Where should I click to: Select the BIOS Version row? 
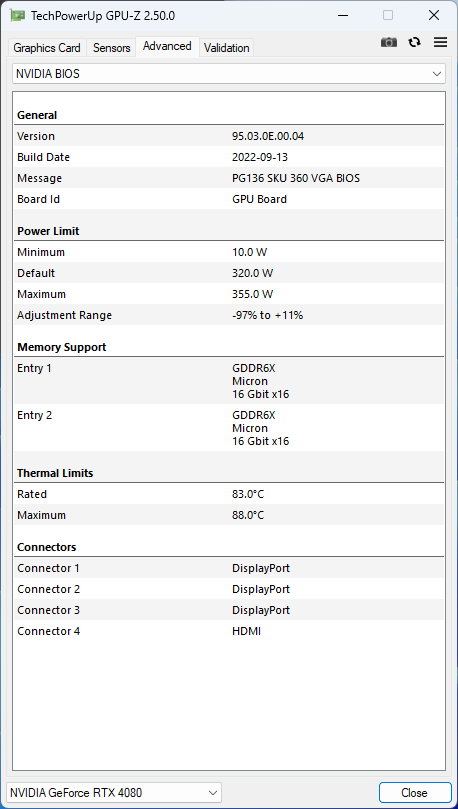click(229, 136)
